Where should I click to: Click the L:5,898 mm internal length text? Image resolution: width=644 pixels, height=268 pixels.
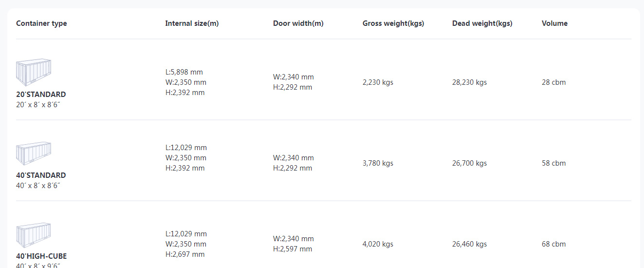click(184, 72)
